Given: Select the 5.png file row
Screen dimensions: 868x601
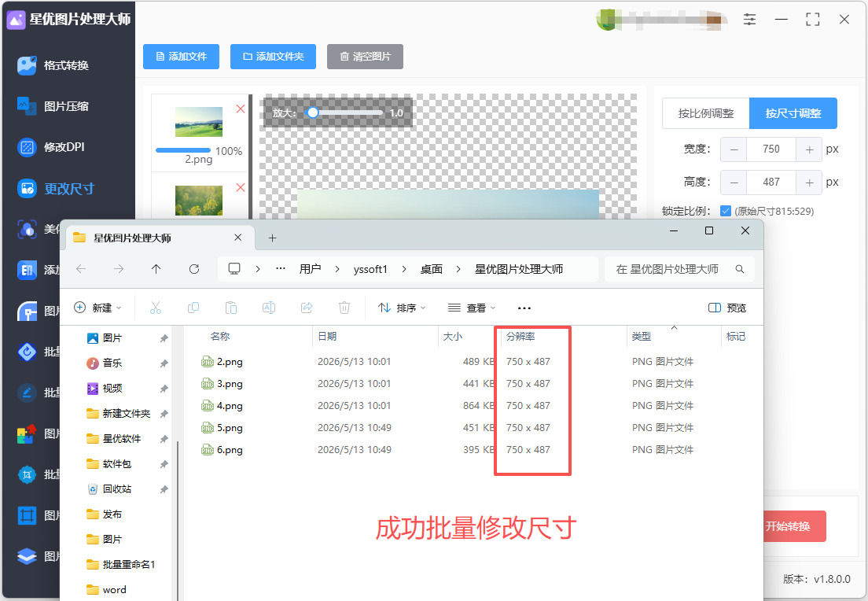Looking at the screenshot, I should (448, 428).
